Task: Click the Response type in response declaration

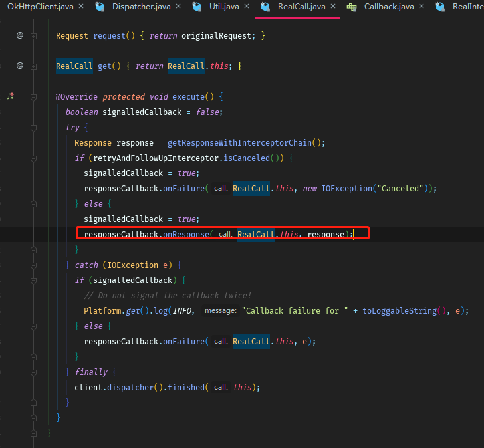Action: [93, 143]
